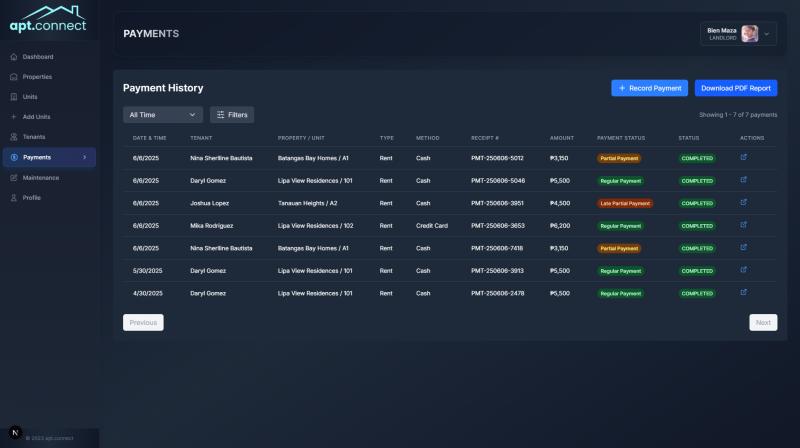
Task: Click Partial Payment badge for PMT-250606-5012
Action: [619, 159]
